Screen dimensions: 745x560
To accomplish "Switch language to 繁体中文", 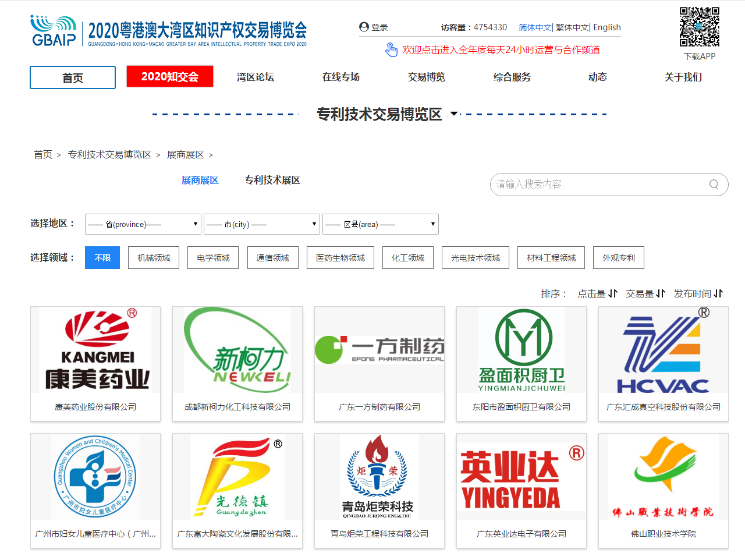I will [572, 27].
